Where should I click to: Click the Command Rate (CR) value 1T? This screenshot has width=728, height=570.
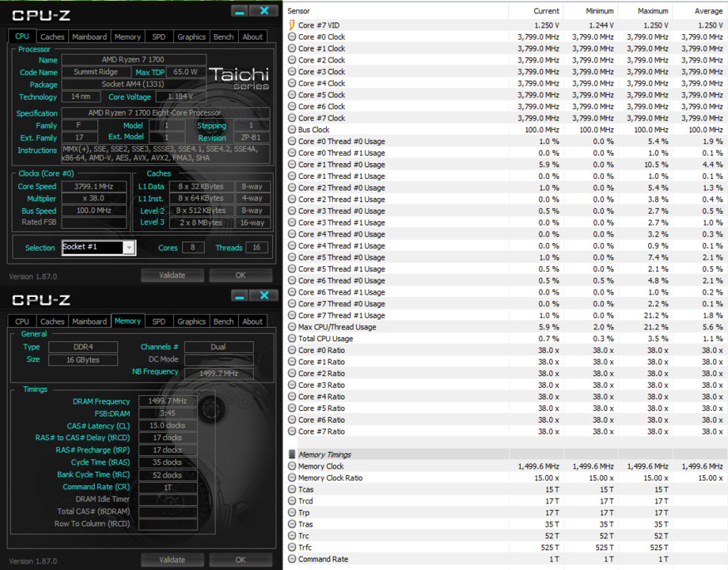(x=168, y=488)
